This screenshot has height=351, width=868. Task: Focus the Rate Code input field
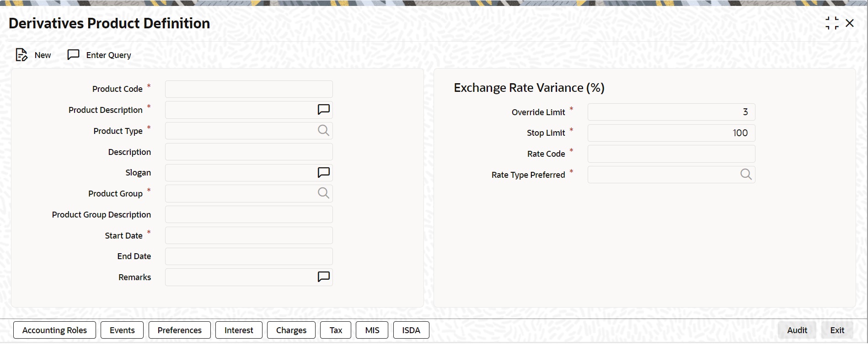tap(671, 154)
